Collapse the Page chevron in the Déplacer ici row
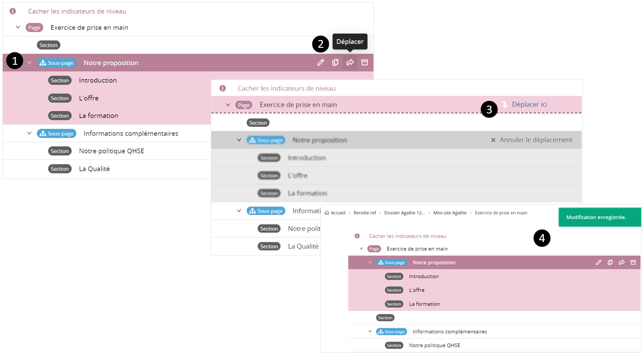The width and height of the screenshot is (644, 355). [228, 105]
